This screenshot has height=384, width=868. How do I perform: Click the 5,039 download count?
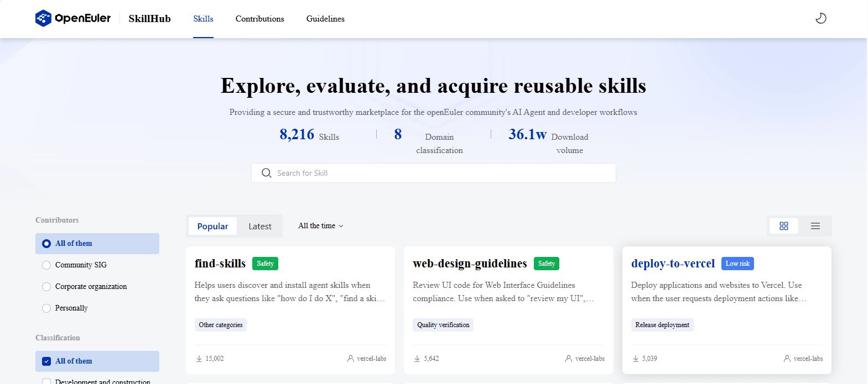click(x=649, y=359)
